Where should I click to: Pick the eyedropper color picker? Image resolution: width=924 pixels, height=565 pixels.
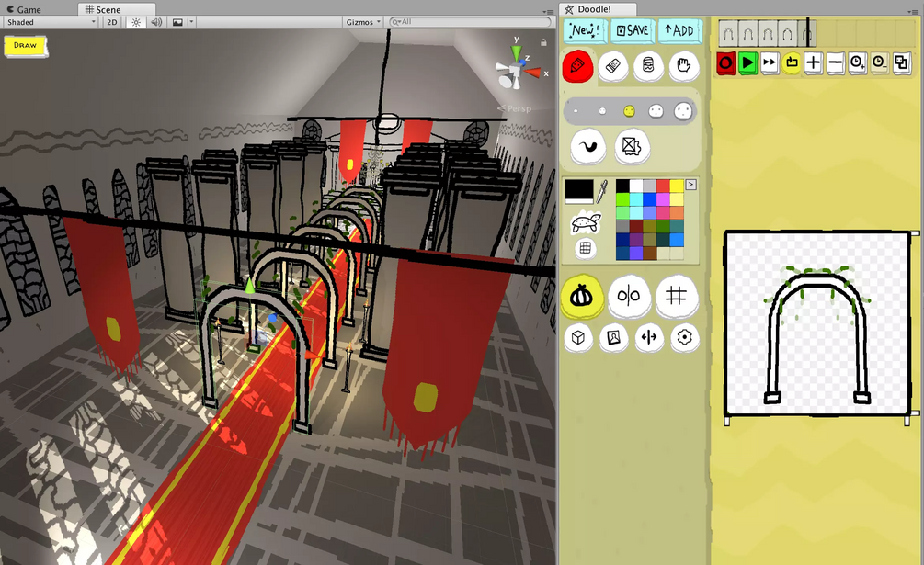click(603, 192)
